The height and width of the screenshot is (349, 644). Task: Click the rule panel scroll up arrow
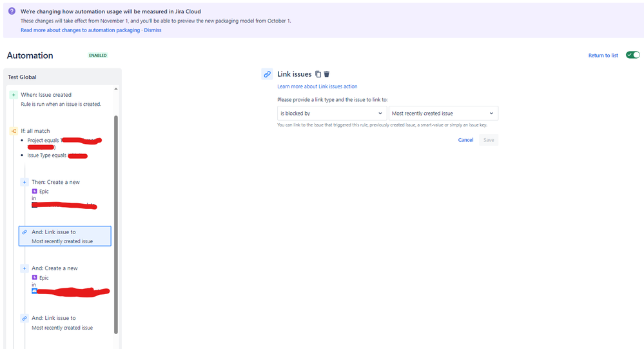(116, 89)
